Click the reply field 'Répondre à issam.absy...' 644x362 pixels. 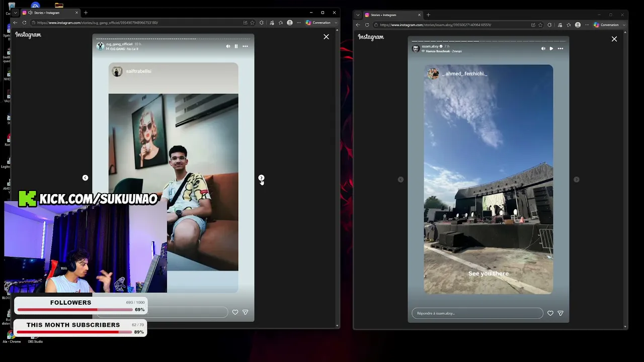pyautogui.click(x=477, y=313)
